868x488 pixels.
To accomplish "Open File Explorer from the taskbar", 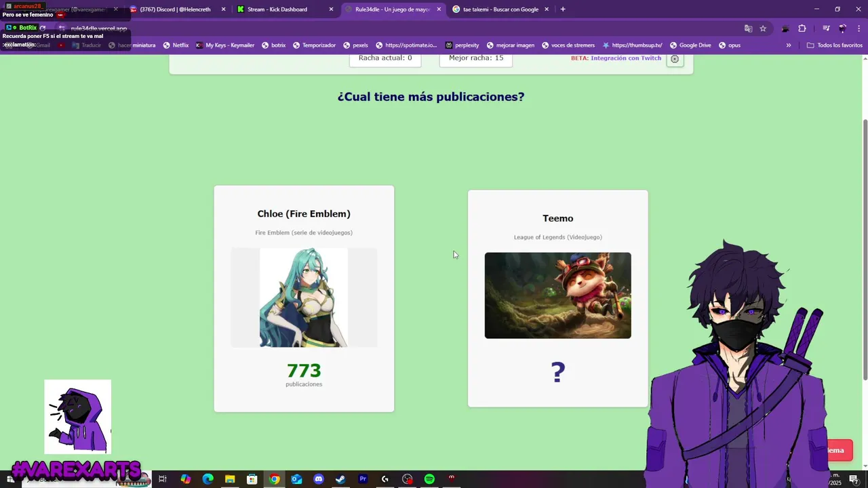I will (x=230, y=479).
